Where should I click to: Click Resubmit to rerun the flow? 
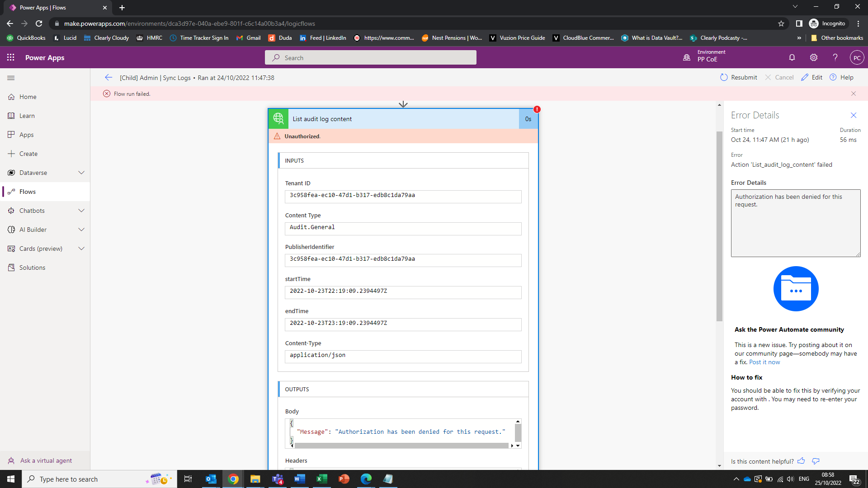[x=738, y=77]
